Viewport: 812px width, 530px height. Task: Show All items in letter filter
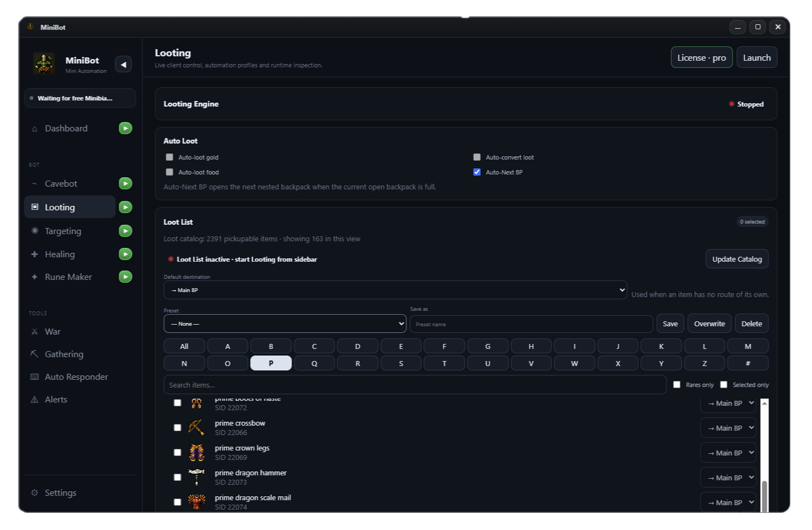coord(184,346)
